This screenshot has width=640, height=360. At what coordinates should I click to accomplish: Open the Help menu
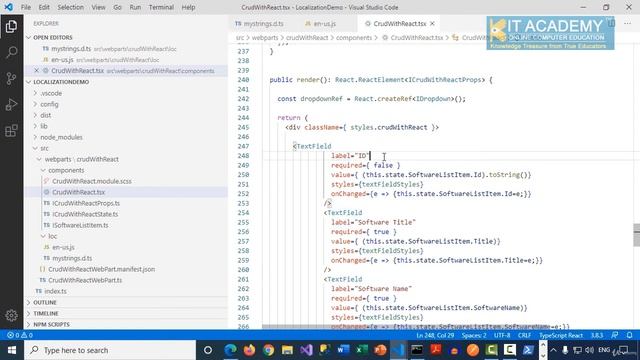pyautogui.click(x=188, y=7)
